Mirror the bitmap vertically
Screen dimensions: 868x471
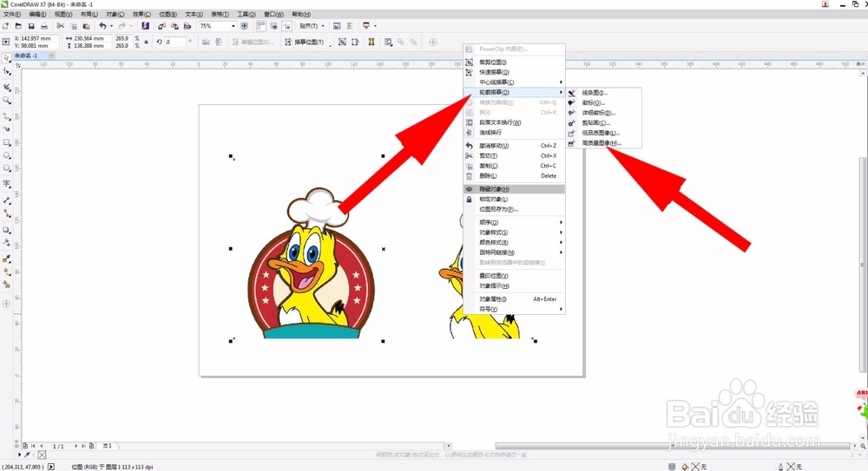pyautogui.click(x=219, y=42)
